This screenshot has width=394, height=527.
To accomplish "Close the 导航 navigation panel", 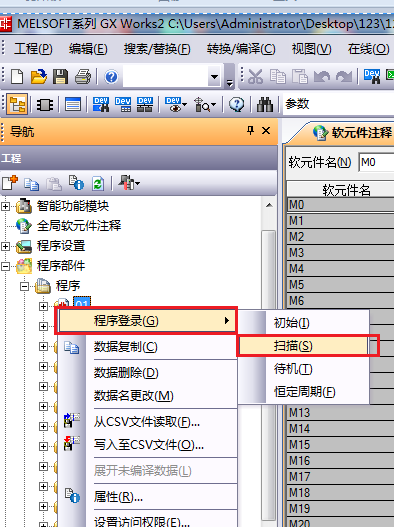I will (266, 130).
